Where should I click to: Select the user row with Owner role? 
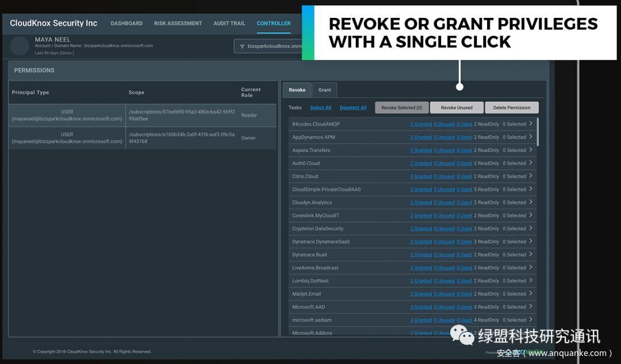[x=142, y=138]
